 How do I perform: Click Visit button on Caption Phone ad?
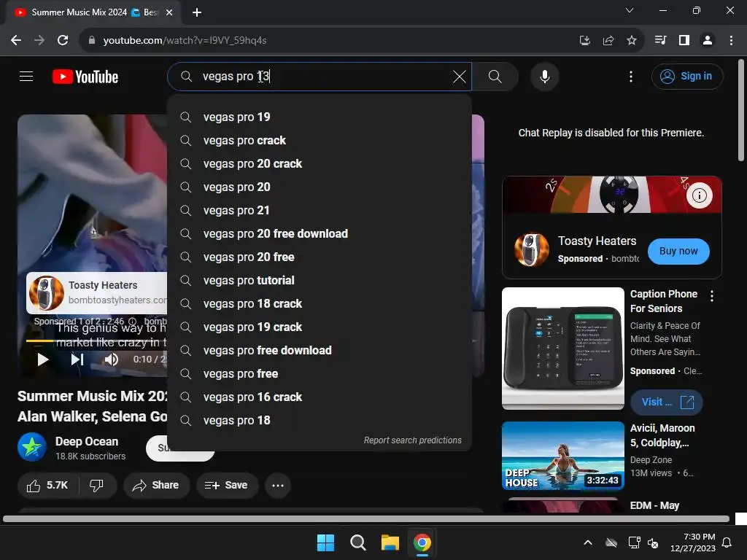[x=667, y=402]
